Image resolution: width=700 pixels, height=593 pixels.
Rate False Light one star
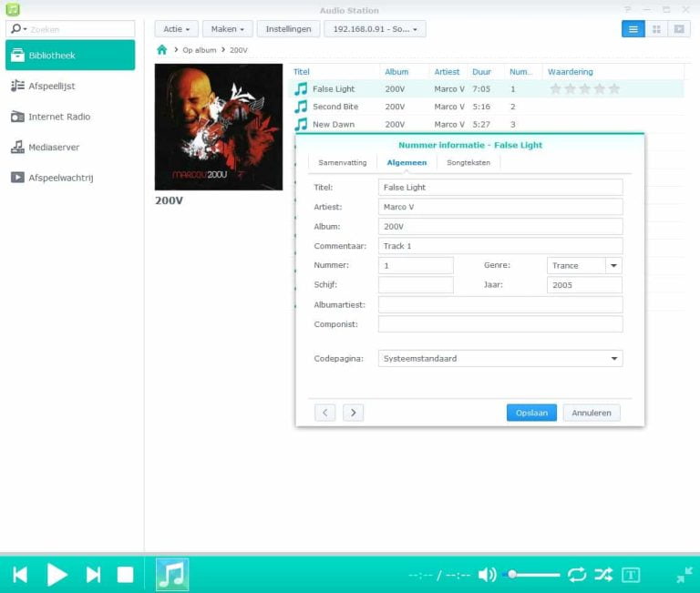[x=555, y=88]
